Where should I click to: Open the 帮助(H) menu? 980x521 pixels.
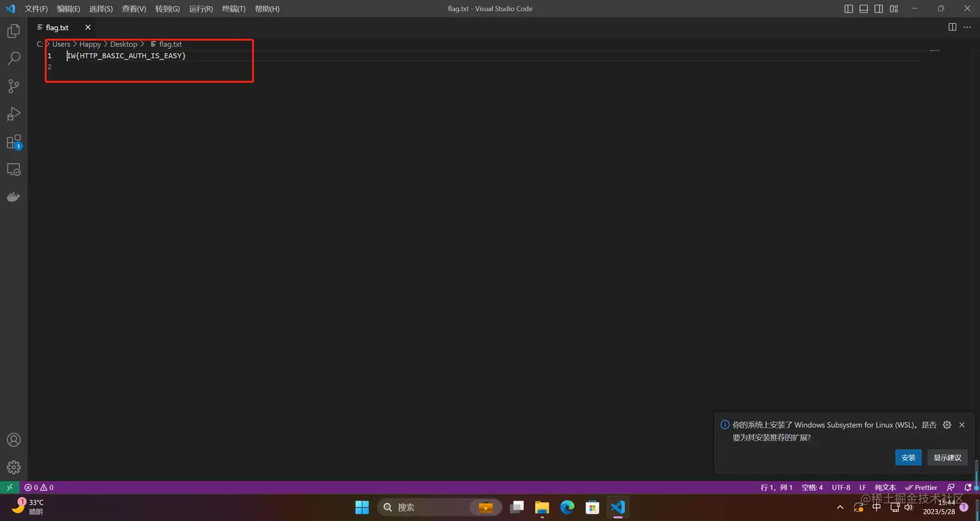point(267,8)
